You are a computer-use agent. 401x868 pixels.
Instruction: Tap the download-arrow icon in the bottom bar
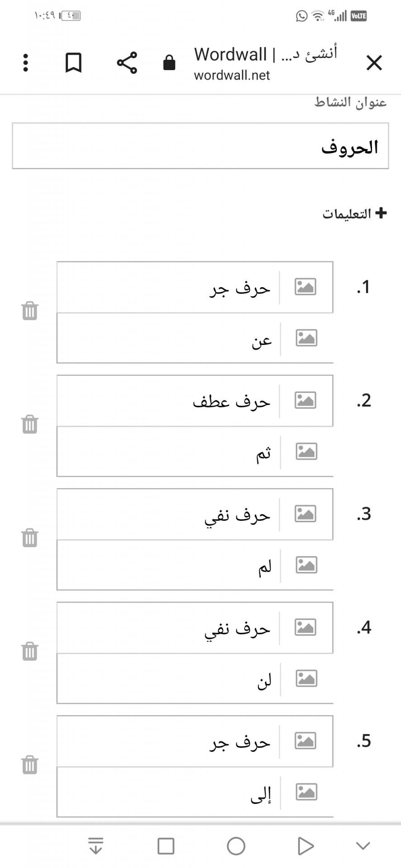(95, 846)
